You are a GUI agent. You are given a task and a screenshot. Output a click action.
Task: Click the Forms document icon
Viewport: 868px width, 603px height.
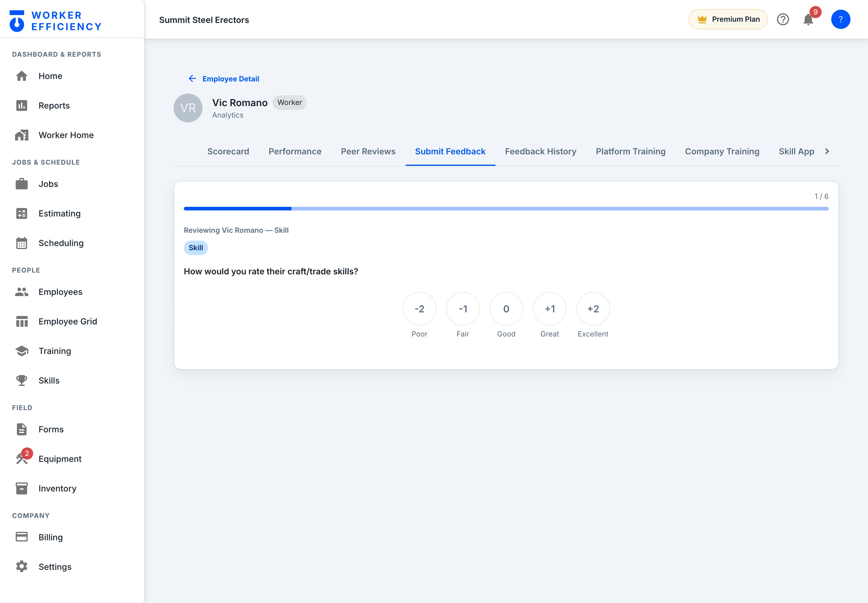tap(21, 429)
